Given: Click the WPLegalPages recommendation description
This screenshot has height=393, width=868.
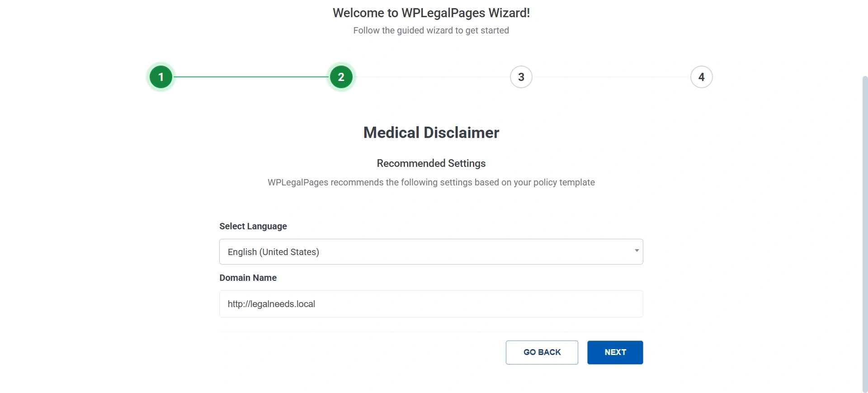Looking at the screenshot, I should (x=431, y=183).
